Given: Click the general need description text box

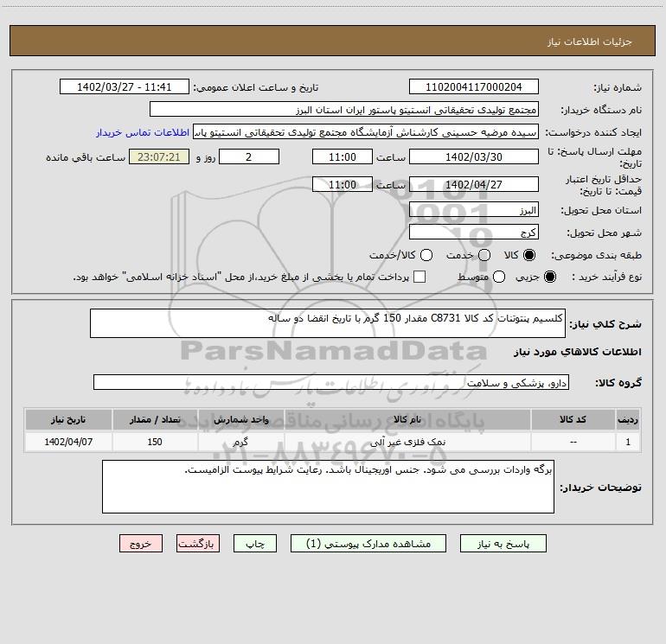Looking at the screenshot, I should [x=328, y=323].
